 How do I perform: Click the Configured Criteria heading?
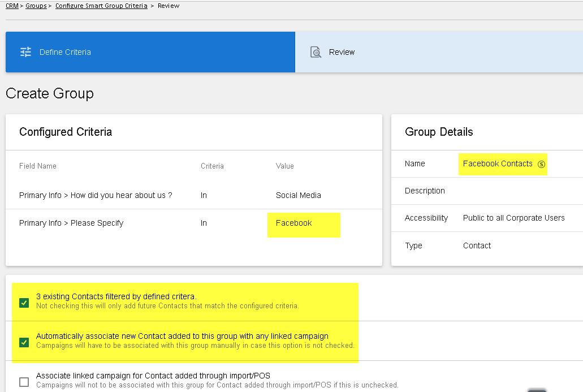click(66, 132)
